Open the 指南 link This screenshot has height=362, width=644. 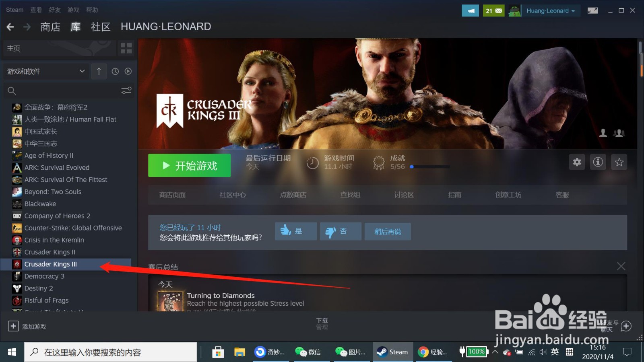[454, 195]
